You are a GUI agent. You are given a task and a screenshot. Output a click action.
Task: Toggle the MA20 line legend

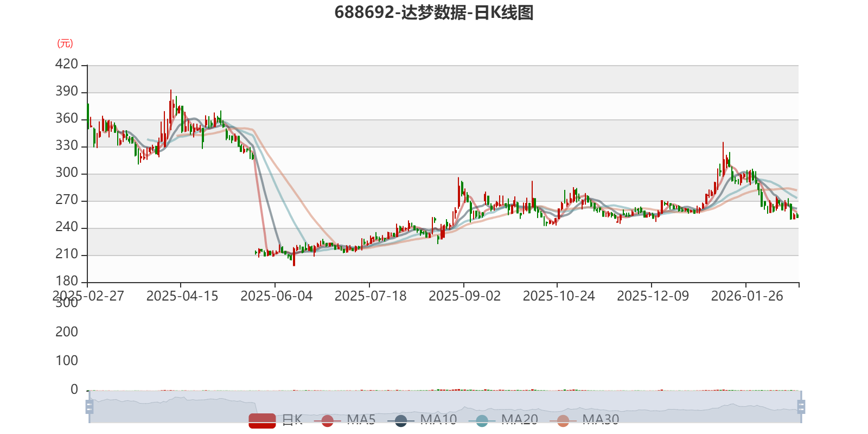503,420
